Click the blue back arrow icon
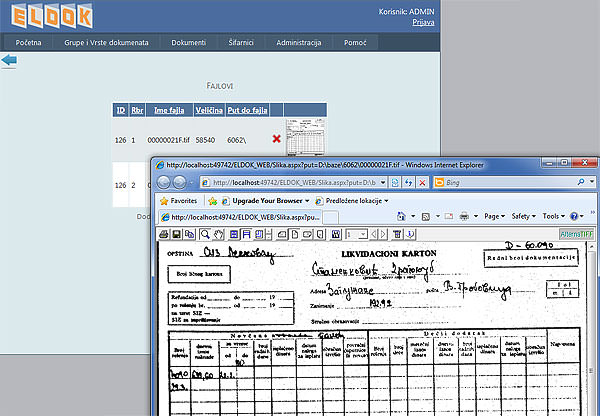Viewport: 600px width, 416px height. coord(9,61)
